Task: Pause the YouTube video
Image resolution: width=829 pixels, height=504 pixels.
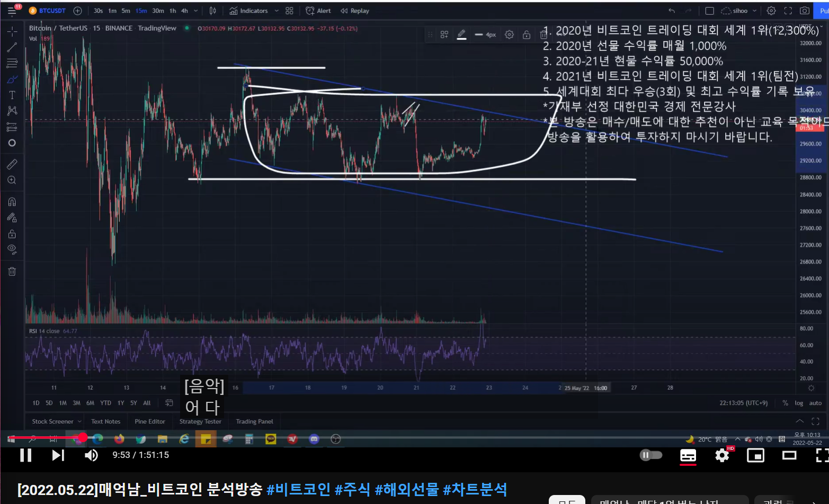Action: pos(25,455)
